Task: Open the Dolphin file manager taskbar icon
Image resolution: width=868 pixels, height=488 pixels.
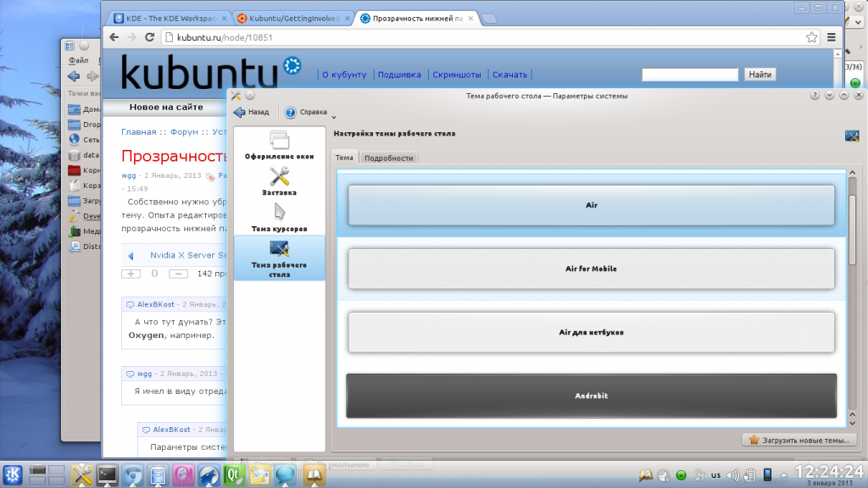Action: tap(158, 474)
